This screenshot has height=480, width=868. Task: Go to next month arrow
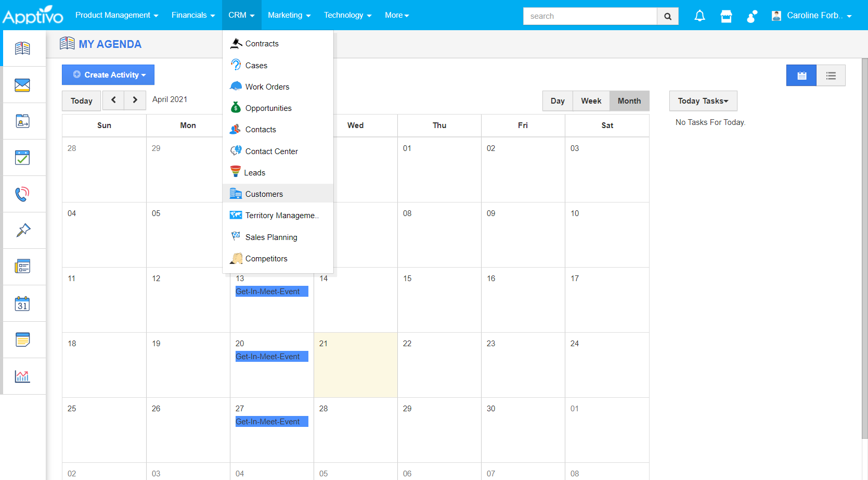(x=135, y=100)
